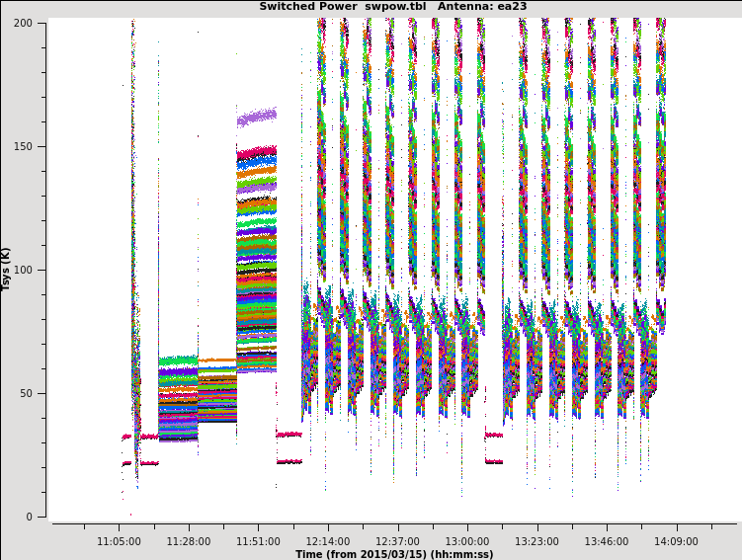Select the 12:37:00 time tick label
The image size is (742, 560).
397,541
